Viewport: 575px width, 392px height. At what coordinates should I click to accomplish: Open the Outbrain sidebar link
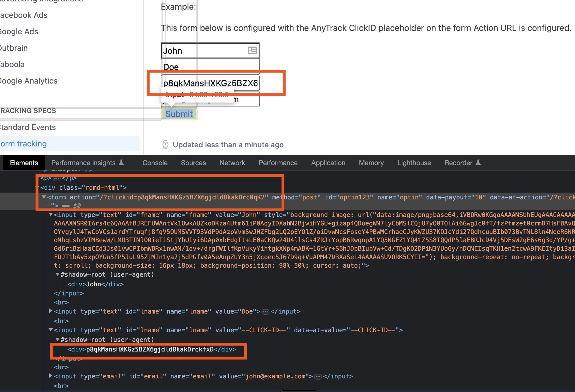tap(14, 48)
